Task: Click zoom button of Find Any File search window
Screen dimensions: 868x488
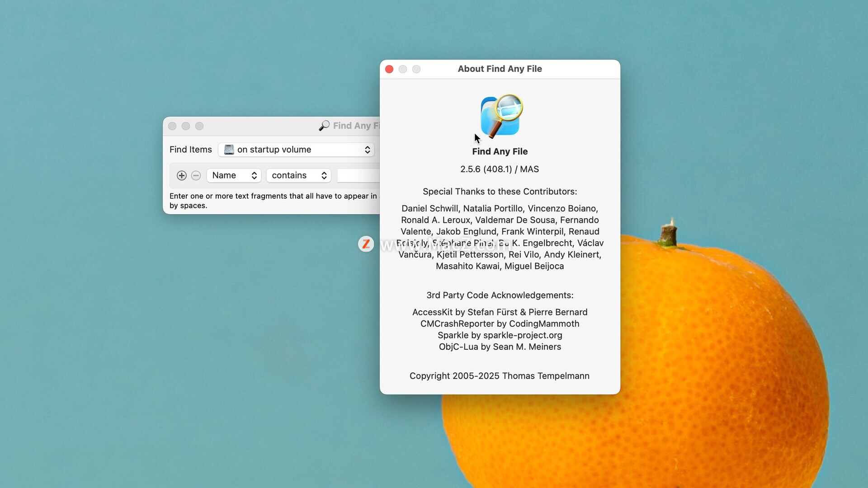Action: [x=199, y=126]
